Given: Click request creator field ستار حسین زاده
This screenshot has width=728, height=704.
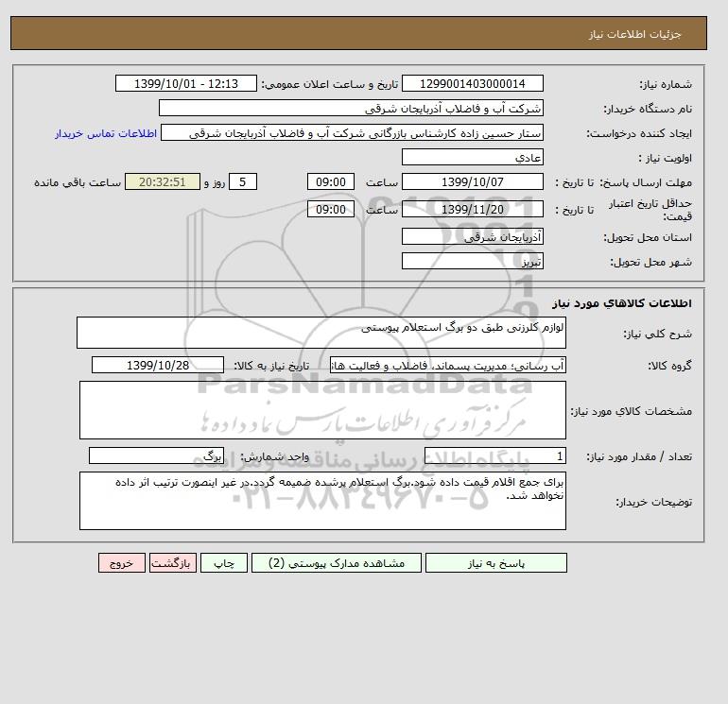Looking at the screenshot, I should (x=352, y=132).
